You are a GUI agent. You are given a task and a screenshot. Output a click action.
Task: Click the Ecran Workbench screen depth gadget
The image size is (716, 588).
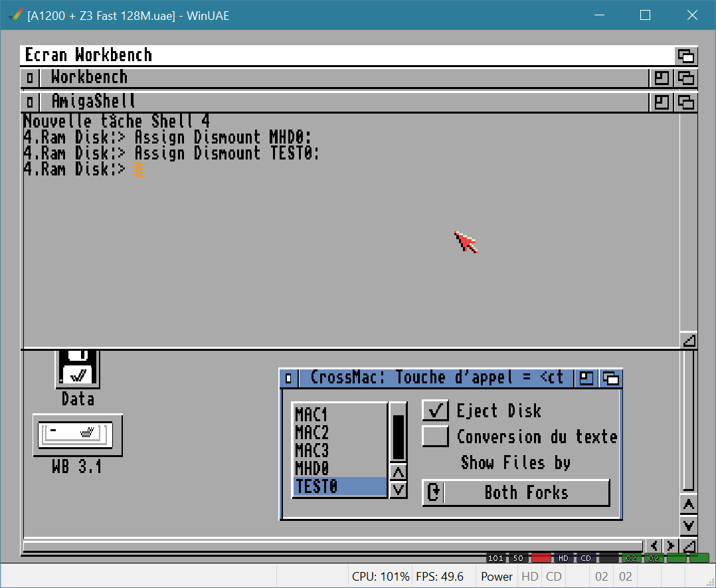tap(686, 56)
